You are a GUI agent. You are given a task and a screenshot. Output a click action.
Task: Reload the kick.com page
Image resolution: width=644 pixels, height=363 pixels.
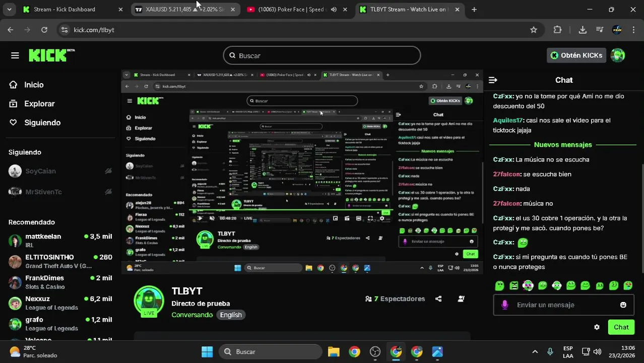point(44,30)
